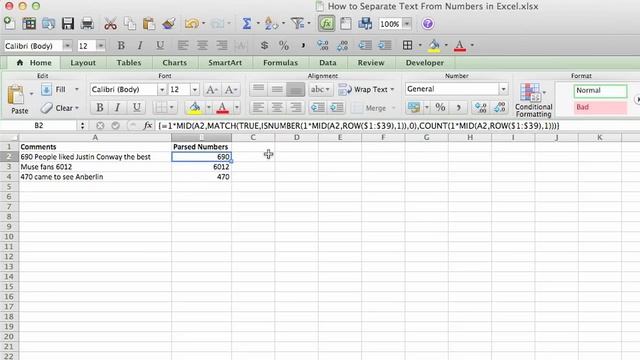Switch to the Charts ribbon tab
The height and width of the screenshot is (360, 640).
tap(174, 62)
